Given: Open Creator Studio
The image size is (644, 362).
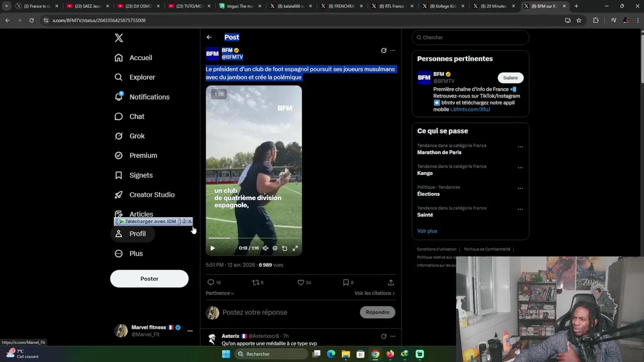Looking at the screenshot, I should pos(144,195).
